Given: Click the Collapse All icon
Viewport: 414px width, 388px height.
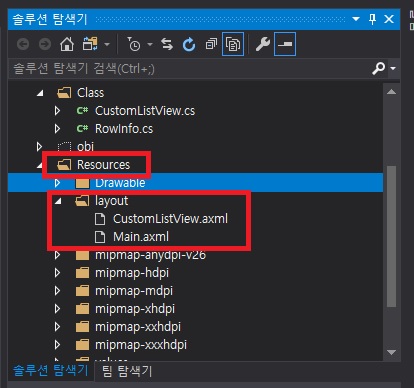Looking at the screenshot, I should (211, 44).
